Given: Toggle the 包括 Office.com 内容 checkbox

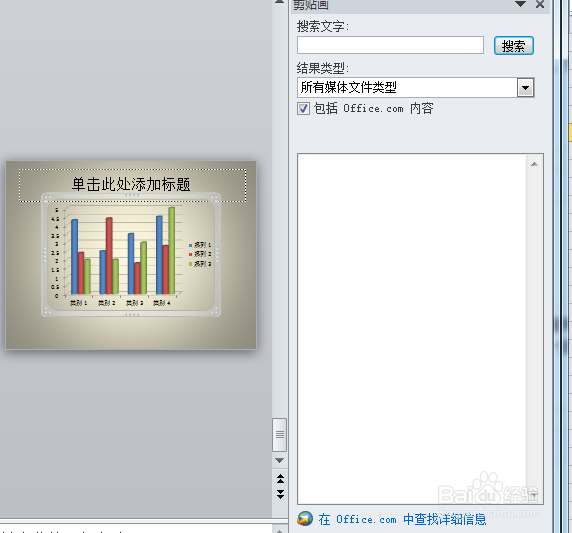Looking at the screenshot, I should coord(303,108).
